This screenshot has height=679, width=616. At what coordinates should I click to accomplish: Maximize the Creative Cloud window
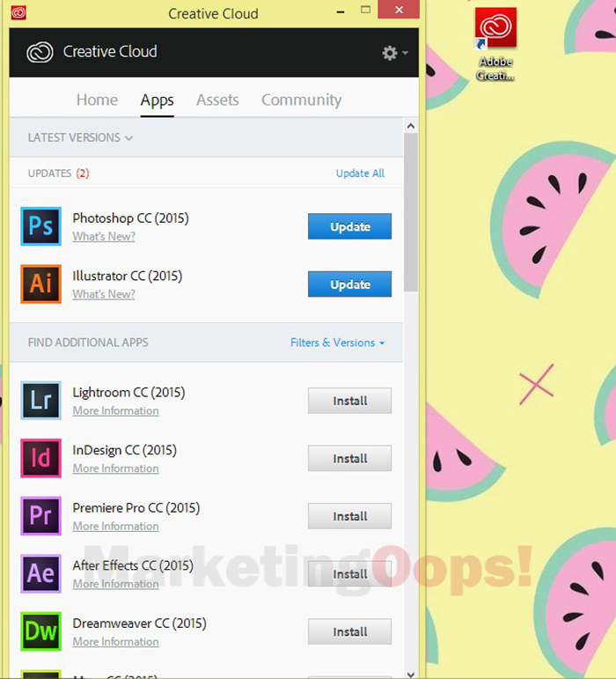pos(365,10)
